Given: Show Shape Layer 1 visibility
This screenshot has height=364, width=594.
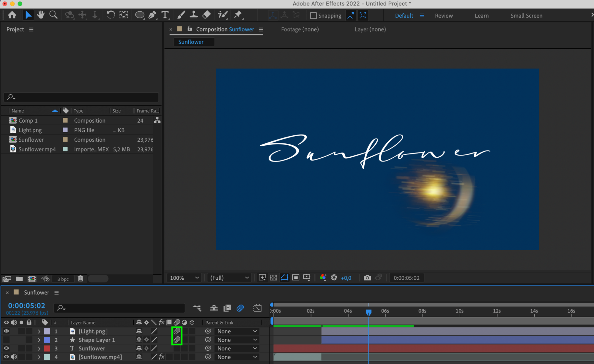Looking at the screenshot, I should pyautogui.click(x=6, y=340).
